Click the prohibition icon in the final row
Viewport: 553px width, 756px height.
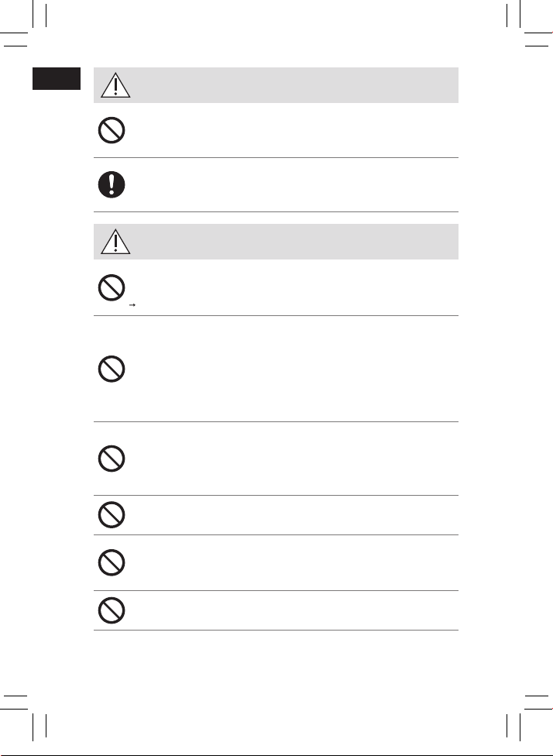coord(112,610)
